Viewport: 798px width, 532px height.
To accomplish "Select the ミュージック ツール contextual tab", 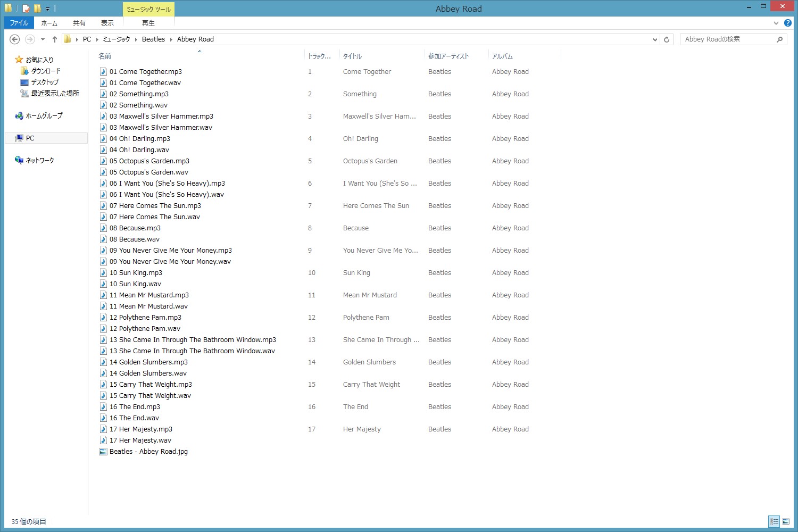I will coord(148,9).
